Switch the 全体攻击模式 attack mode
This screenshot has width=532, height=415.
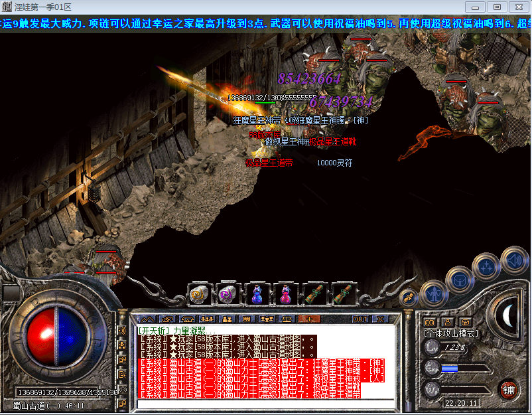[451, 333]
